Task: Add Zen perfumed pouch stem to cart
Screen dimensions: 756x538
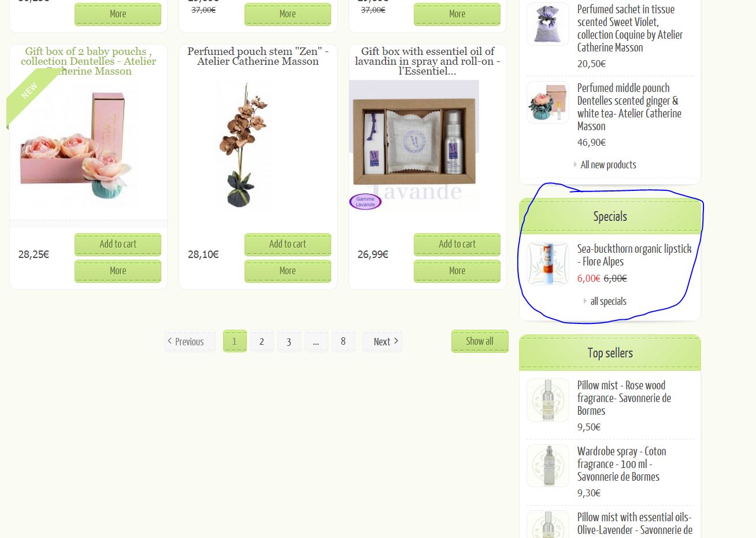Action: pyautogui.click(x=288, y=244)
